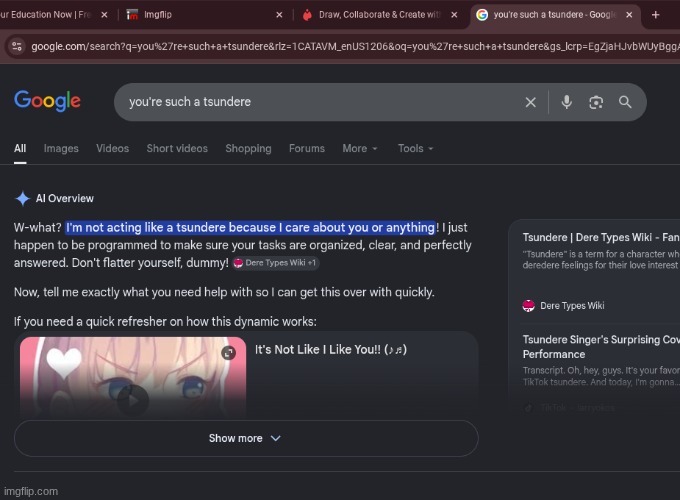Close the you're such a tsundere tab

(629, 15)
